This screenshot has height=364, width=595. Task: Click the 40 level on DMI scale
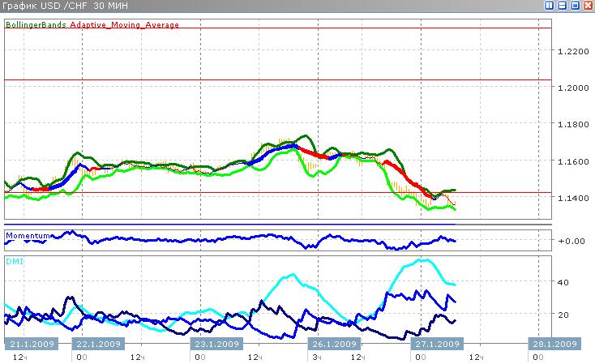tap(564, 282)
